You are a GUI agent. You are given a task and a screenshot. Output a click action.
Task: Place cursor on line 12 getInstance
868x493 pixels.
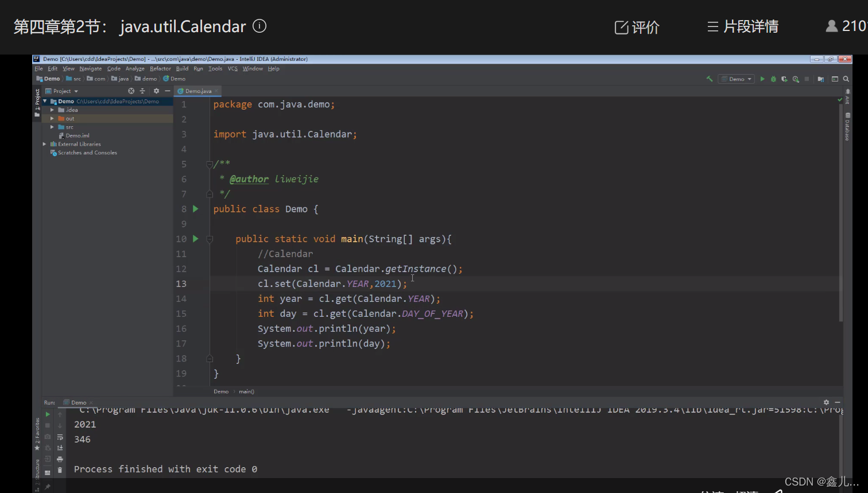click(x=416, y=269)
